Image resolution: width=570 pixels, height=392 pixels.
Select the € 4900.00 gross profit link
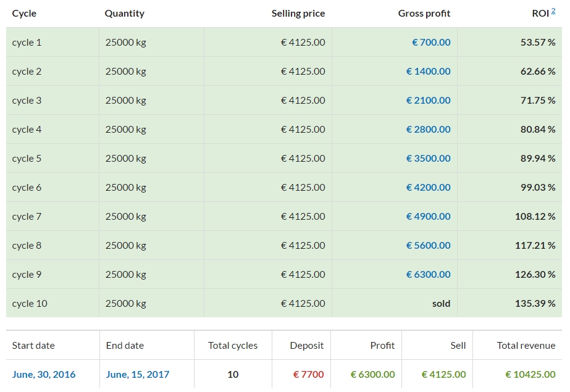(x=428, y=217)
